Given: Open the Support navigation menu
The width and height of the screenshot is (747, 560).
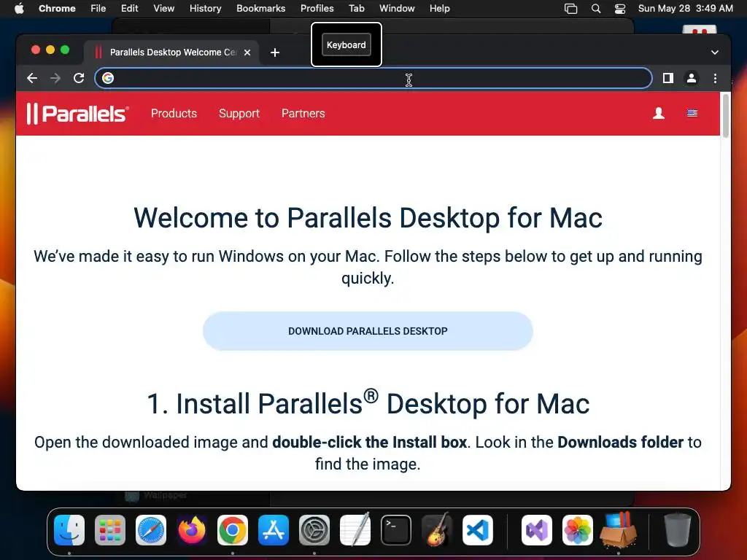Looking at the screenshot, I should (239, 113).
